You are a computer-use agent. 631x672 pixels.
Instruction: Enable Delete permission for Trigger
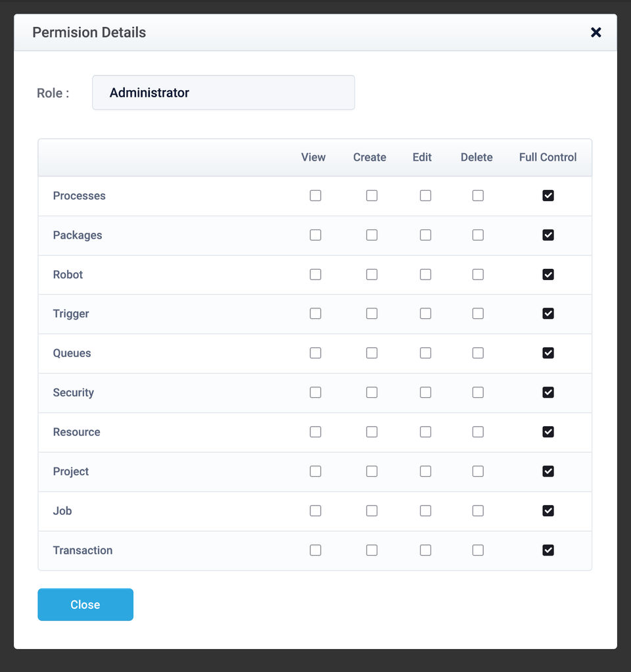click(478, 314)
